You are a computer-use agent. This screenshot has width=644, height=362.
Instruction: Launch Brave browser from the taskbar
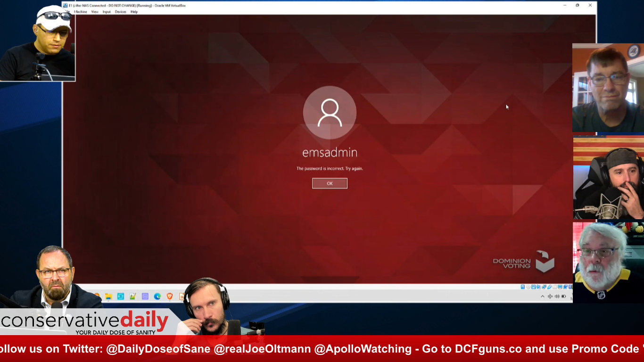point(170,296)
